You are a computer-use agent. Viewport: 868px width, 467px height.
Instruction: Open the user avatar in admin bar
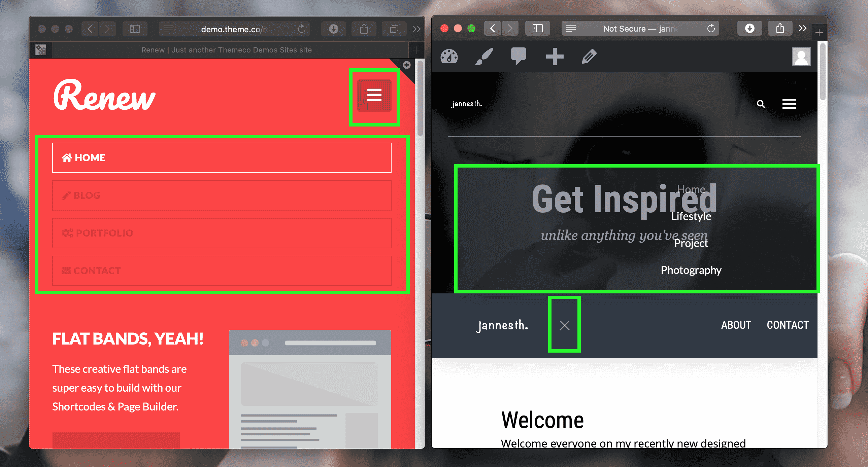tap(801, 57)
